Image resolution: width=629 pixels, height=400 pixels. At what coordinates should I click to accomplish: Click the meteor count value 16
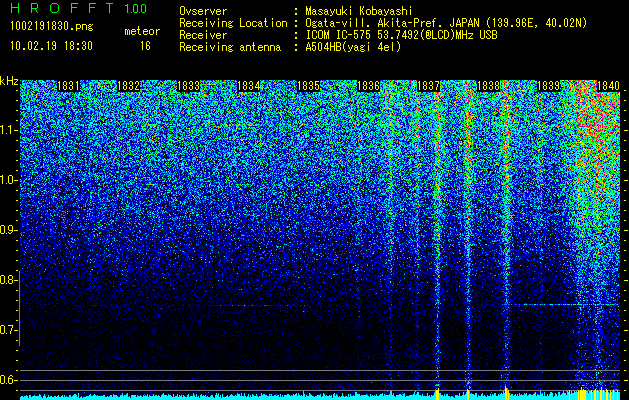(145, 46)
